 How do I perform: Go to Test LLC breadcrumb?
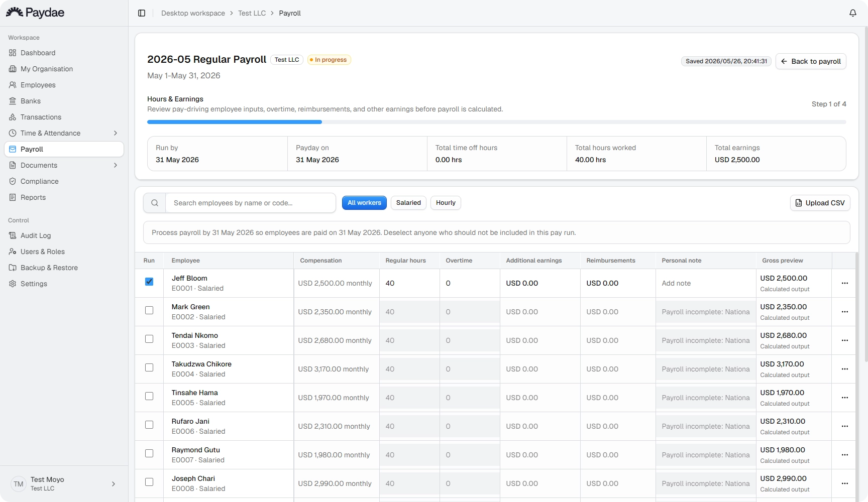pyautogui.click(x=252, y=13)
